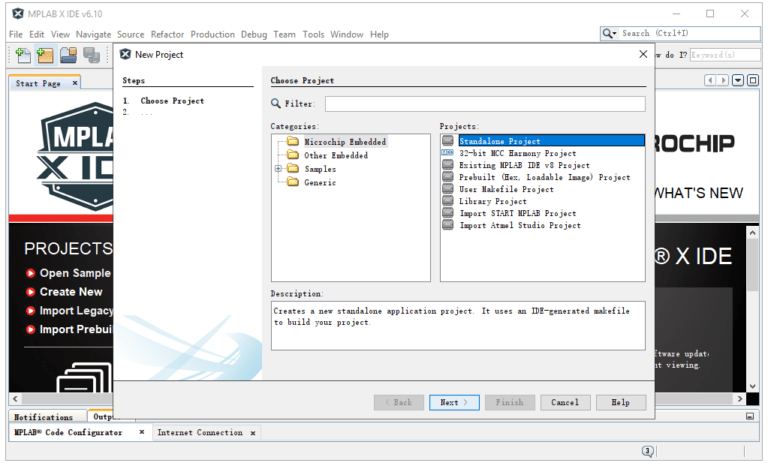This screenshot has width=768, height=466.
Task: Click the Filter text field
Action: tap(485, 103)
